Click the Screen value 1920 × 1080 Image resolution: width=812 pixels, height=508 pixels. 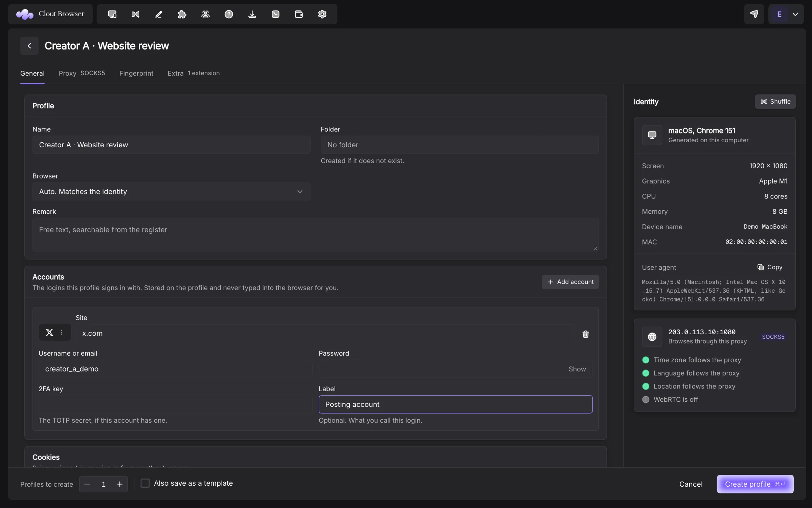point(768,166)
